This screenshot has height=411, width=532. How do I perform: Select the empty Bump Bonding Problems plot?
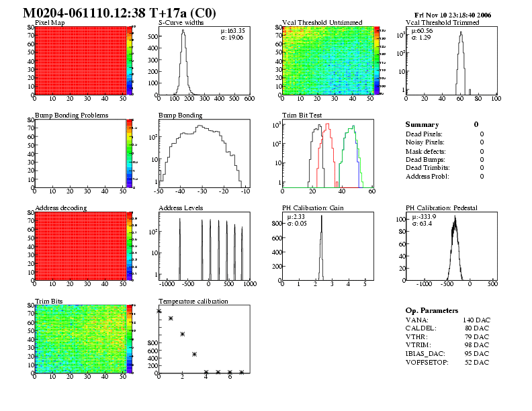tap(80, 153)
